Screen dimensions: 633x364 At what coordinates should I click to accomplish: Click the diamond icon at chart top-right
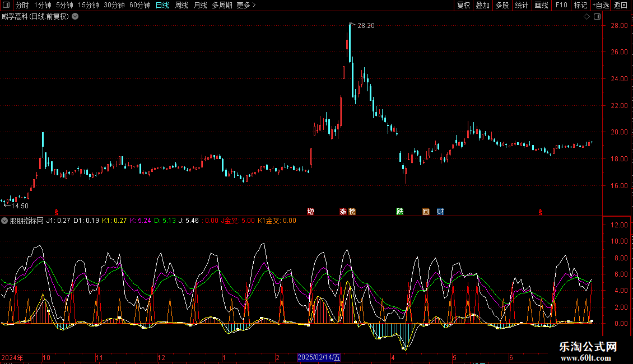click(587, 17)
